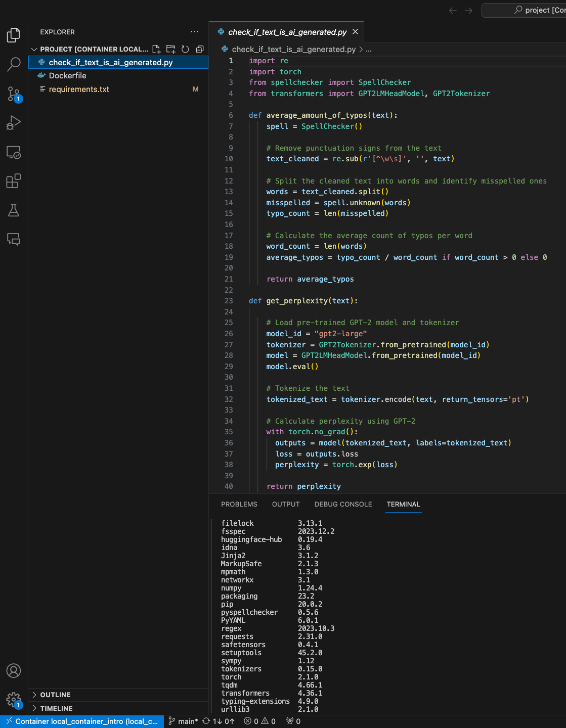Open the Remote Explorer view
Image resolution: width=566 pixels, height=728 pixels.
(14, 152)
